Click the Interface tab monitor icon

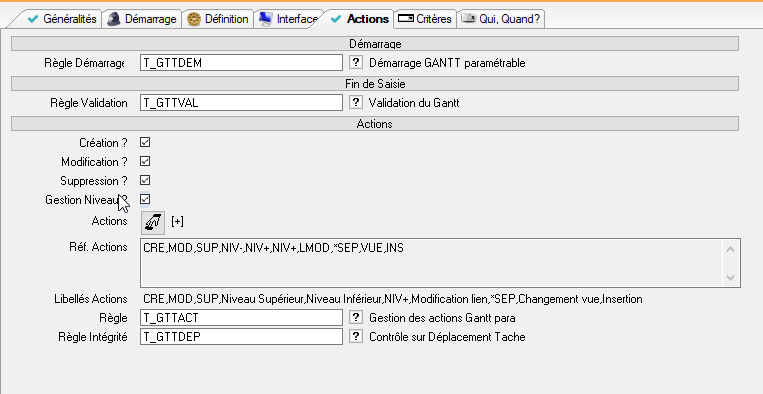coord(266,19)
